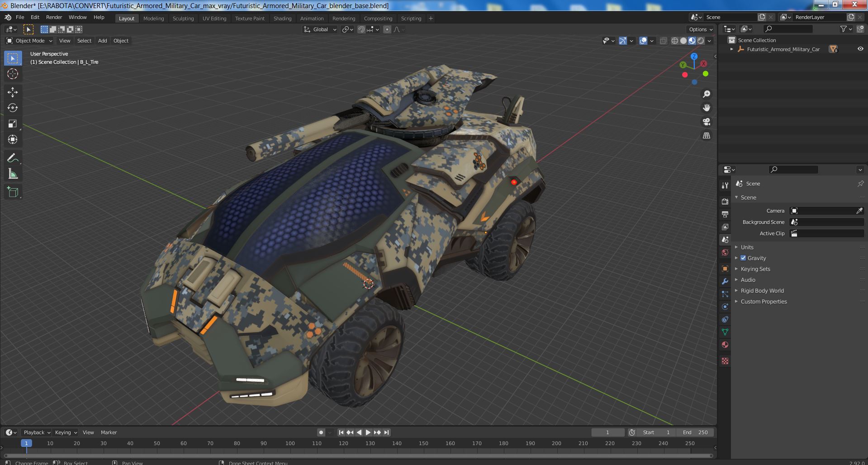This screenshot has height=465, width=868.
Task: Toggle camera view icon
Action: click(x=707, y=122)
